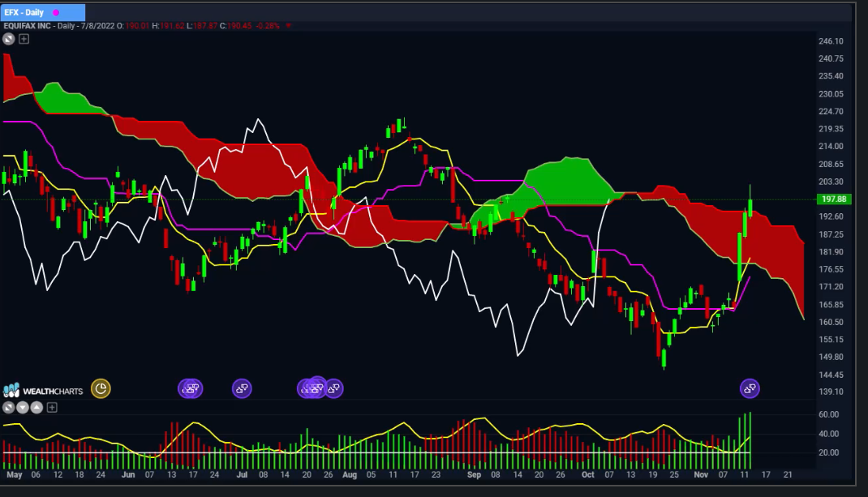Viewport: 868px width, 497px height.
Task: Click the 160.50 price axis label
Action: 831,322
